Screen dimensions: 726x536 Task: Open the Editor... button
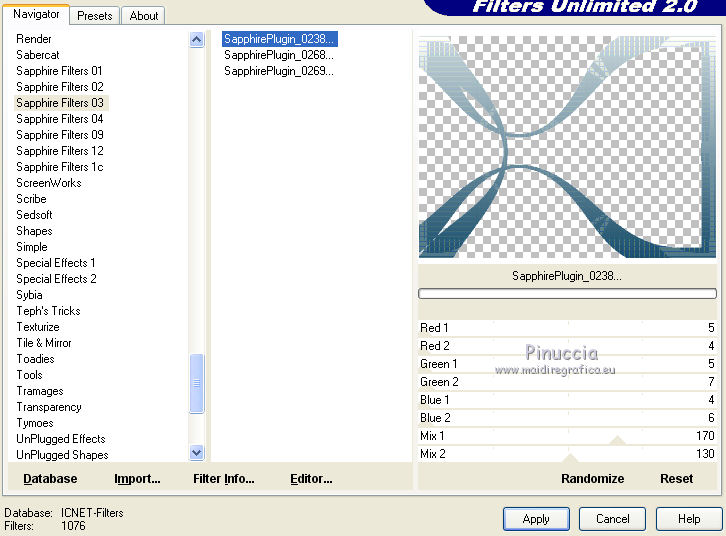(x=311, y=479)
